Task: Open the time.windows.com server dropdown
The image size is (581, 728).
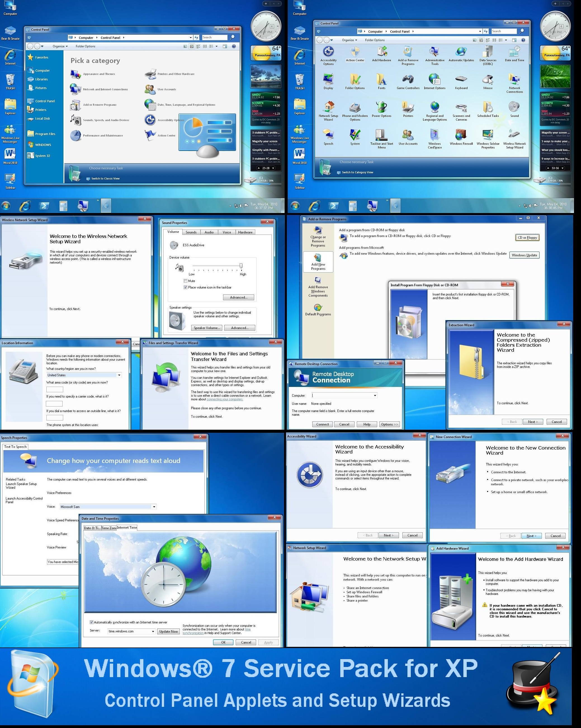Action: [153, 632]
